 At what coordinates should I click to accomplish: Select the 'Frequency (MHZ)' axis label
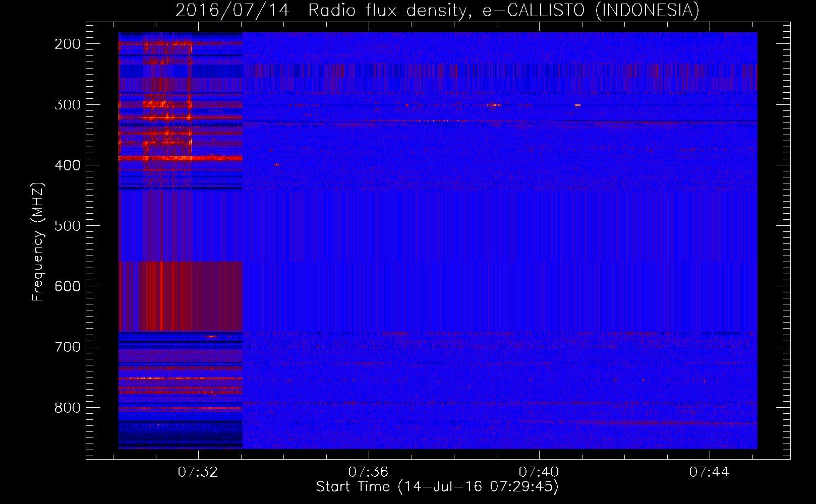click(37, 242)
